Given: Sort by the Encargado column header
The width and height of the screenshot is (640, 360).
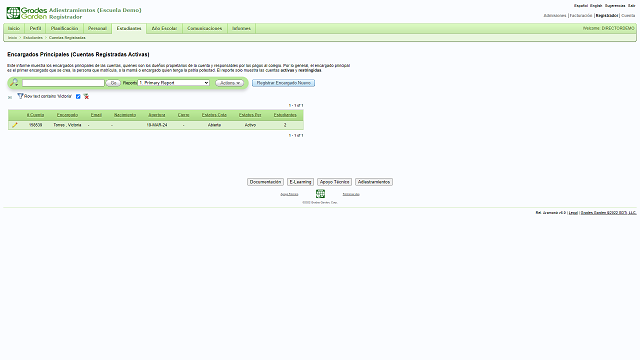Looking at the screenshot, I should click(67, 115).
